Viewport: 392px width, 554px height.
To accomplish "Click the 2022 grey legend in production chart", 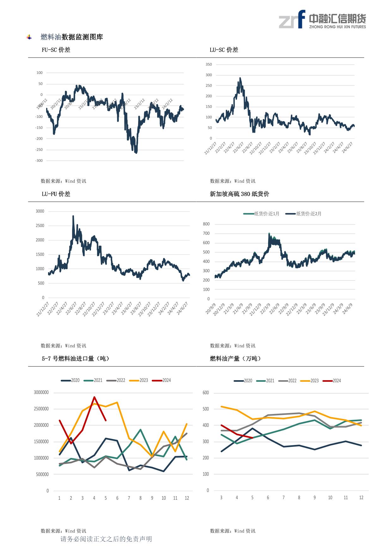I will (x=287, y=380).
